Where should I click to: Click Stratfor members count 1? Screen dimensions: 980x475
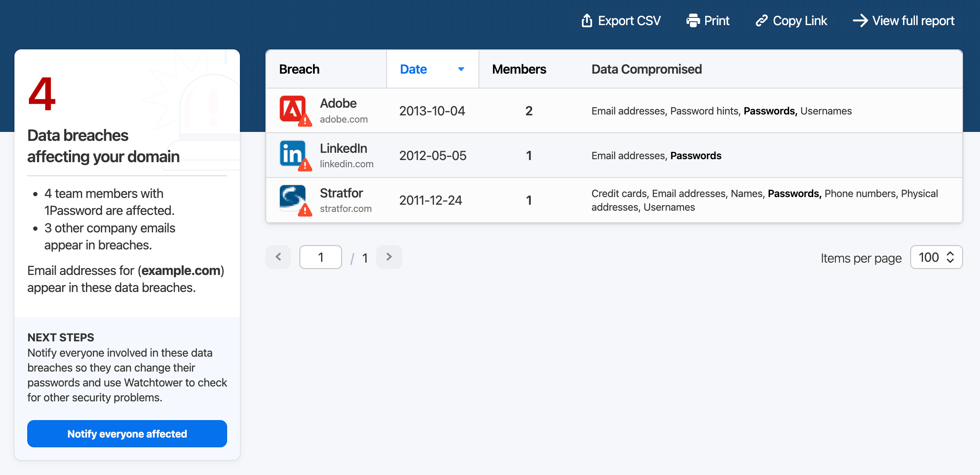click(529, 200)
